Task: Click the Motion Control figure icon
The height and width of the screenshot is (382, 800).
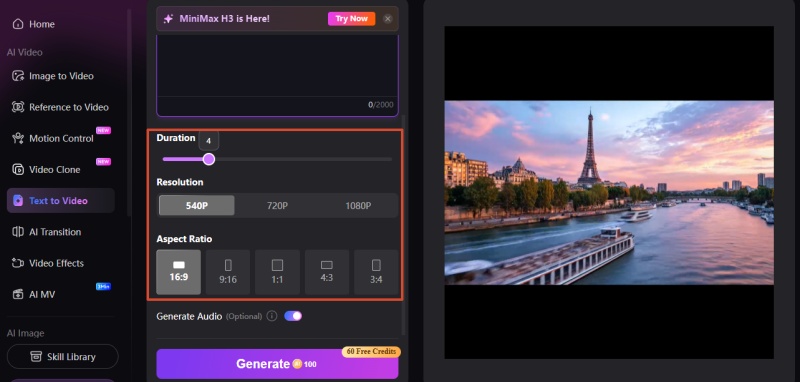Action: (18, 138)
